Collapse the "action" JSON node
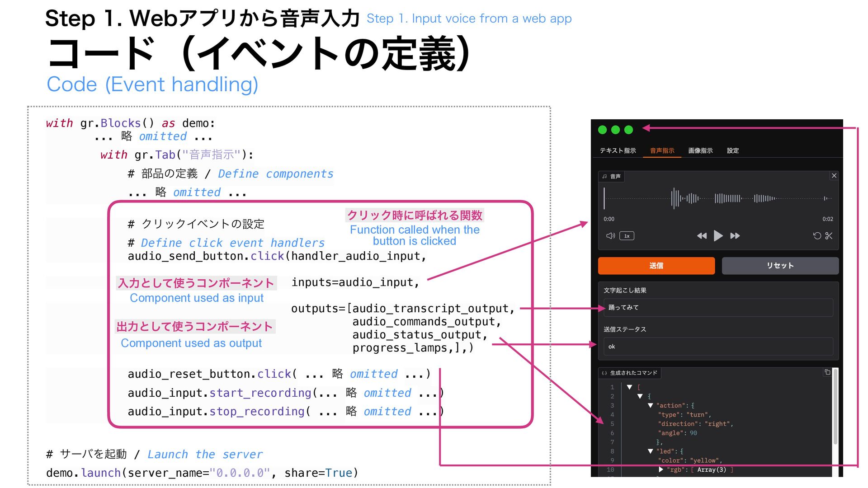This screenshot has height=488, width=868. click(x=650, y=406)
